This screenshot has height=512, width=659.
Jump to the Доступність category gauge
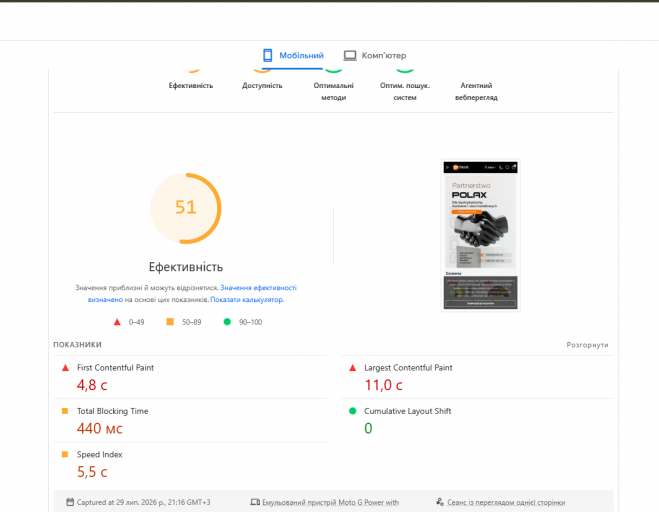click(x=262, y=81)
